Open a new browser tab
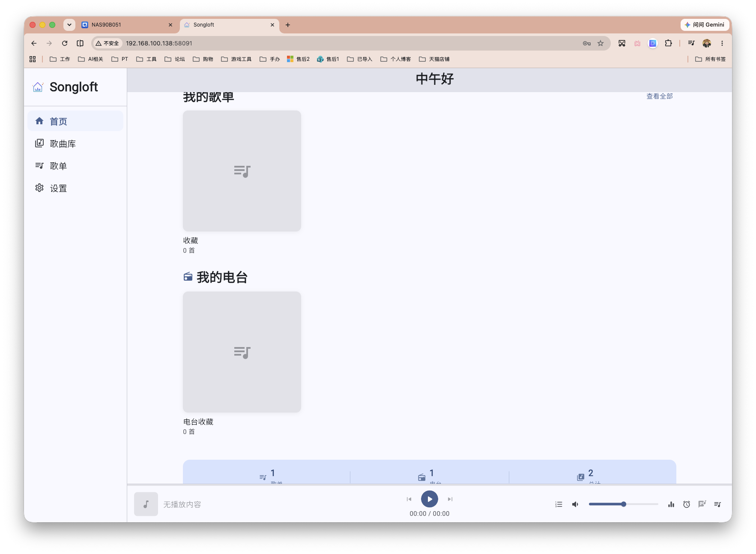The height and width of the screenshot is (554, 756). click(x=288, y=25)
